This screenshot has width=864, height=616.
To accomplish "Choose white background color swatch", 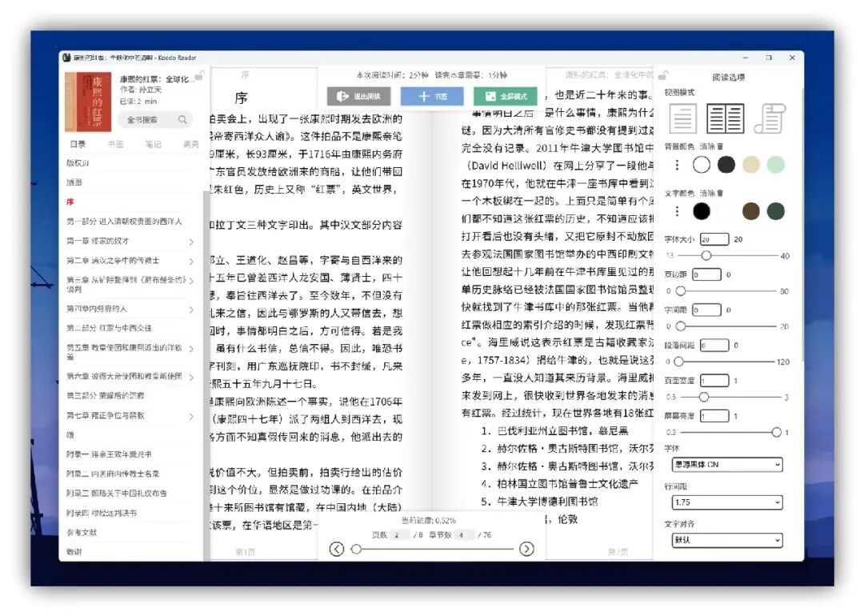I will tap(702, 165).
